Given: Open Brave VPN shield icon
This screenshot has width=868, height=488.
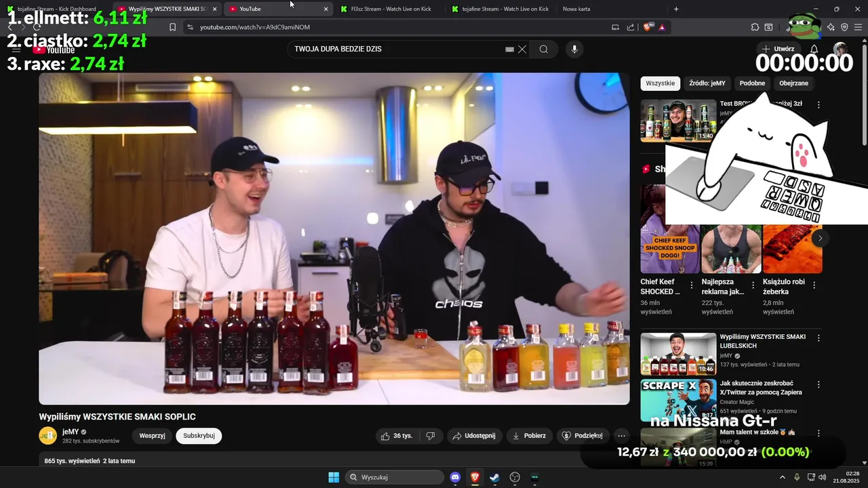Looking at the screenshot, I should 844,27.
